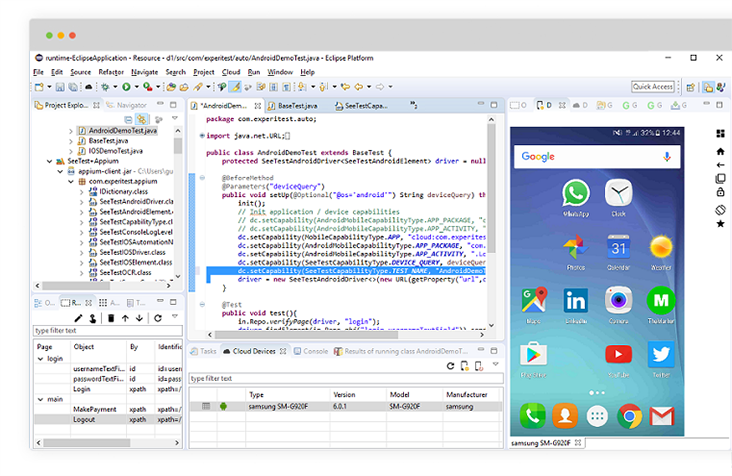Click the green Run toolbar button
This screenshot has height=476, width=732.
[x=126, y=87]
